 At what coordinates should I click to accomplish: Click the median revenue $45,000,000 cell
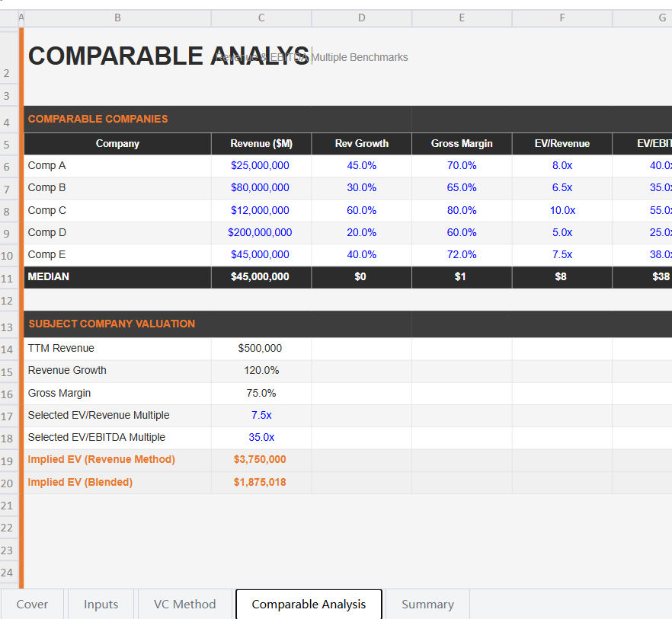(x=260, y=277)
